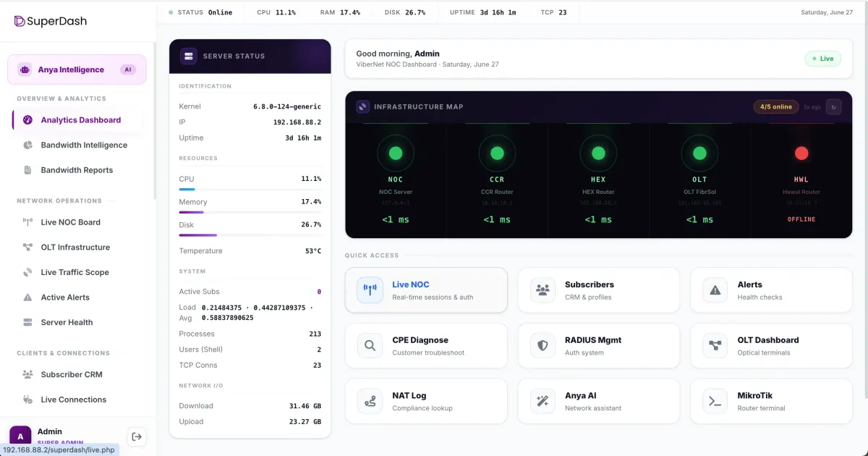Go to Bandwidth Reports

pos(77,170)
